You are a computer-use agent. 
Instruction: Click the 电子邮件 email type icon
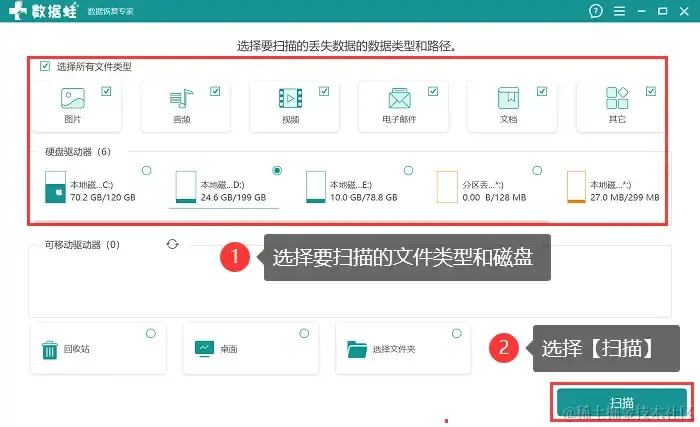point(400,98)
